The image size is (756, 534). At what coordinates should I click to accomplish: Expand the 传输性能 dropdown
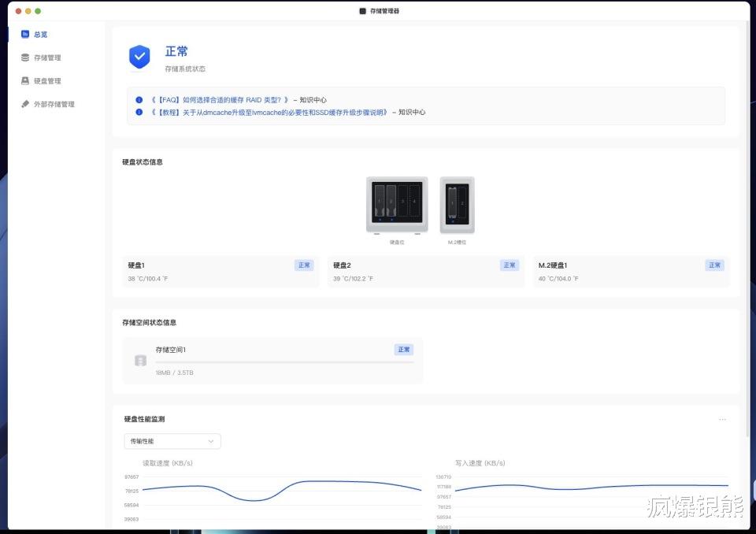tap(172, 441)
